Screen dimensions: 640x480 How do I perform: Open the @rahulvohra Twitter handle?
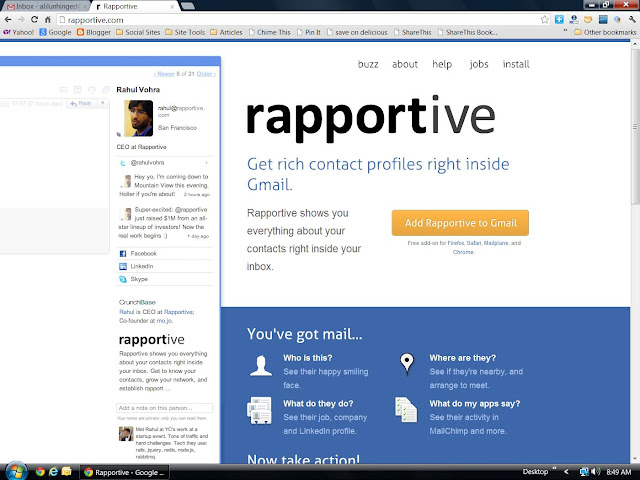tap(147, 162)
